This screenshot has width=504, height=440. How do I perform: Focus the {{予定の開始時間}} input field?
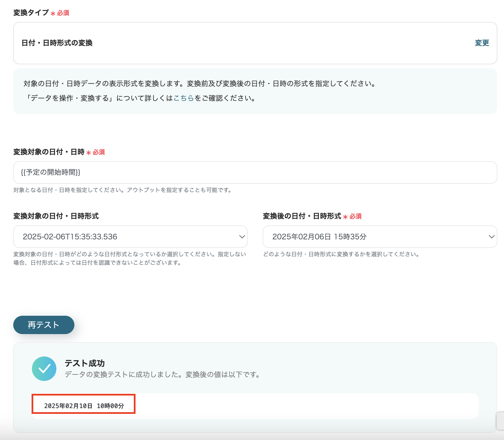coord(255,172)
